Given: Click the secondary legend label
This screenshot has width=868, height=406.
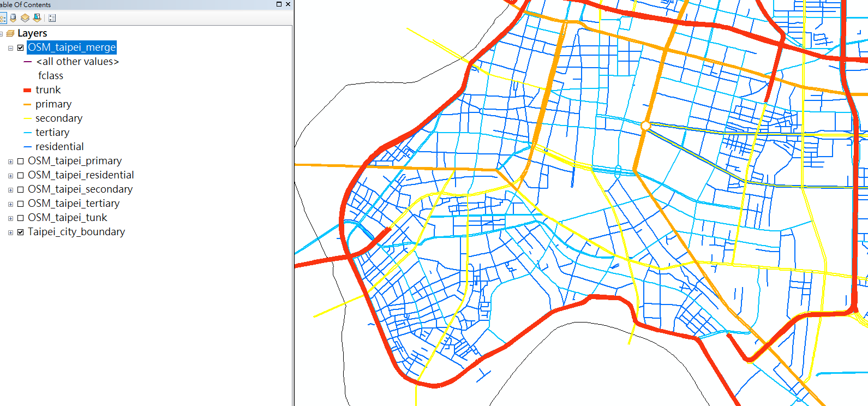Looking at the screenshot, I should (x=59, y=118).
